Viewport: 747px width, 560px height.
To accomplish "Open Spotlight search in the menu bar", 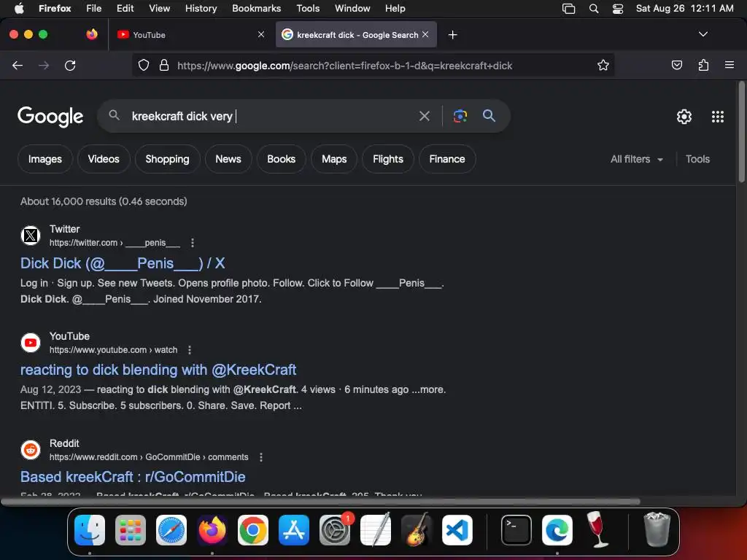I will (594, 9).
